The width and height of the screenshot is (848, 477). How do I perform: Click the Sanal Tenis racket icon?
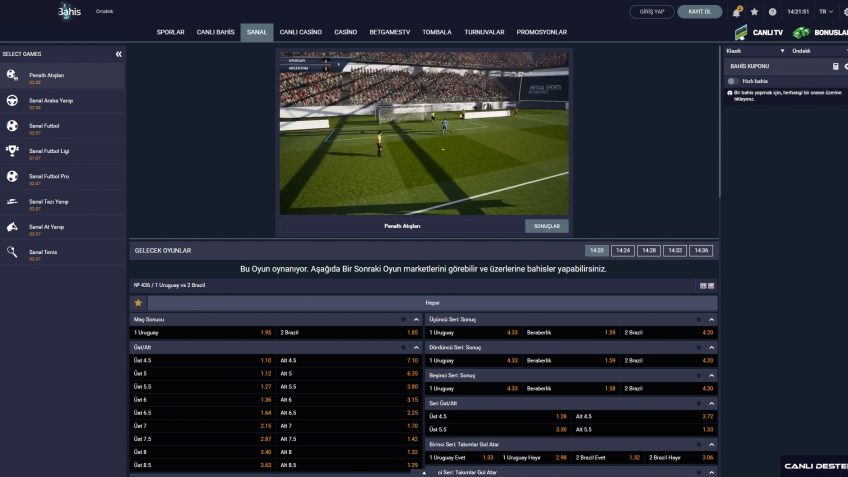[x=12, y=252]
